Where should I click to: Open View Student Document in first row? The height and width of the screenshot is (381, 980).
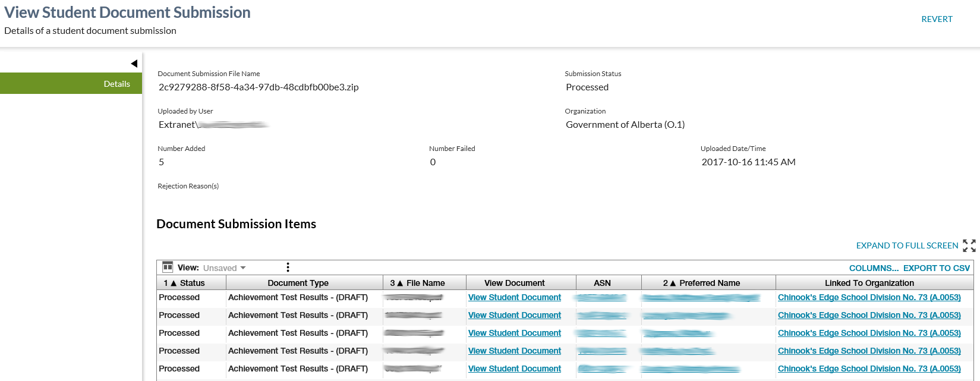pos(514,297)
